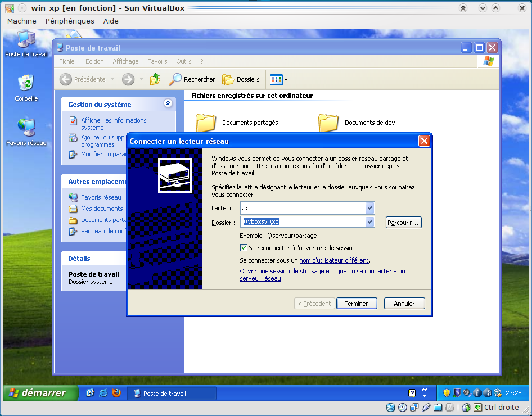Launch Firefox from quick launch bar

116,393
